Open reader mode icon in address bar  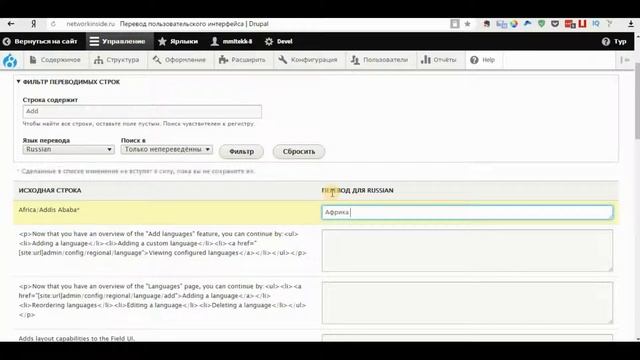pyautogui.click(x=454, y=24)
